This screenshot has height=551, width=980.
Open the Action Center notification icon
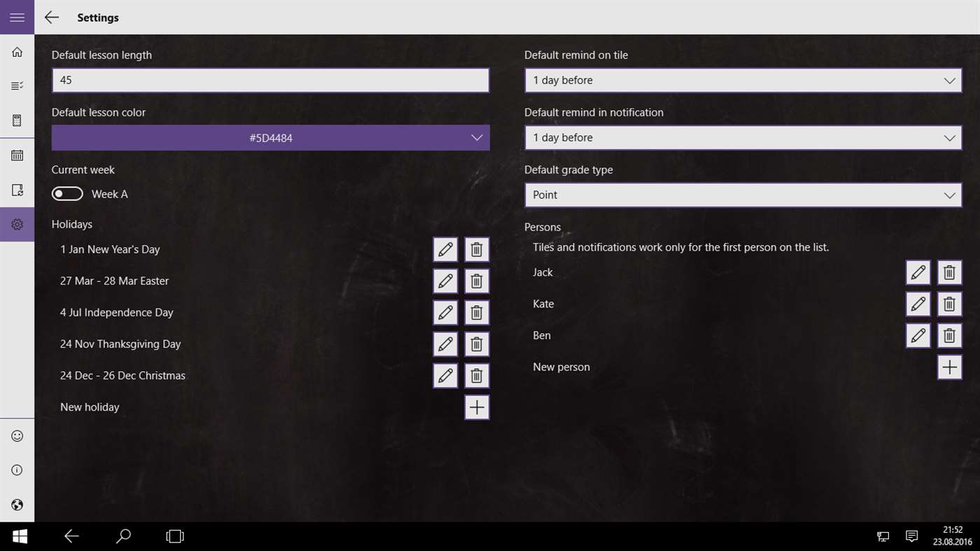911,536
